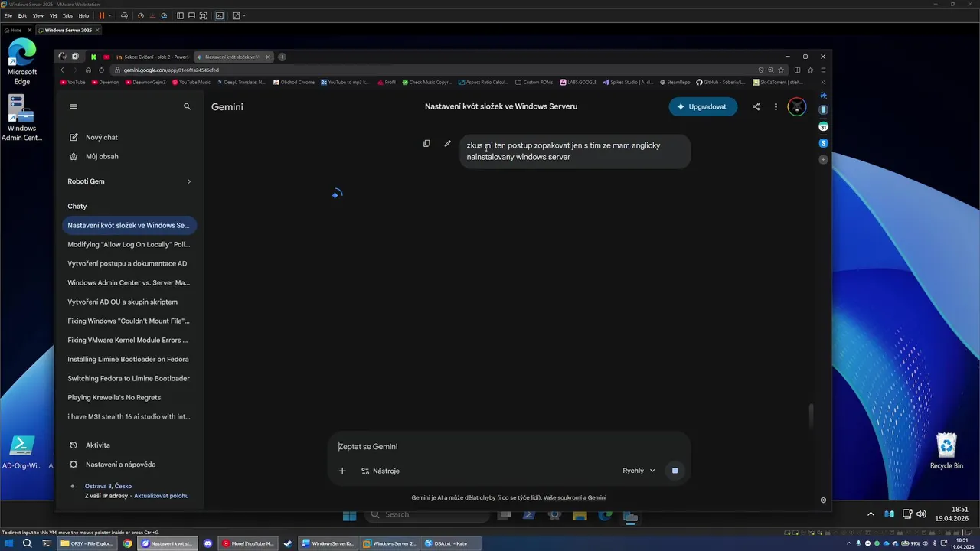Open VMware View menu
The image size is (980, 551).
point(38,15)
